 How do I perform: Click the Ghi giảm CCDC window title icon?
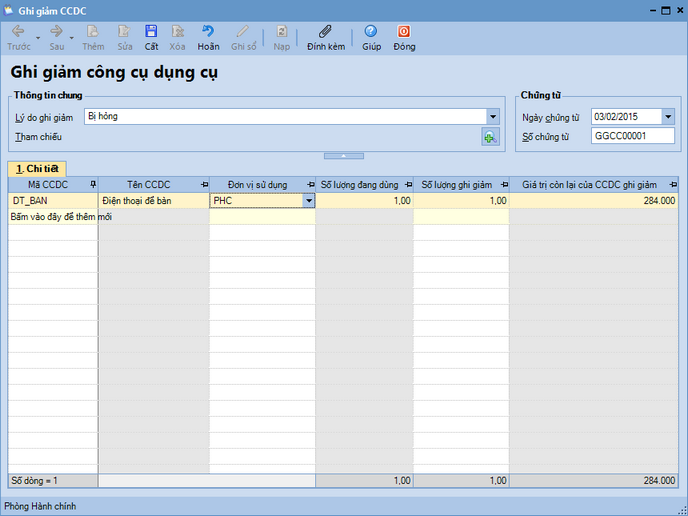pyautogui.click(x=8, y=10)
